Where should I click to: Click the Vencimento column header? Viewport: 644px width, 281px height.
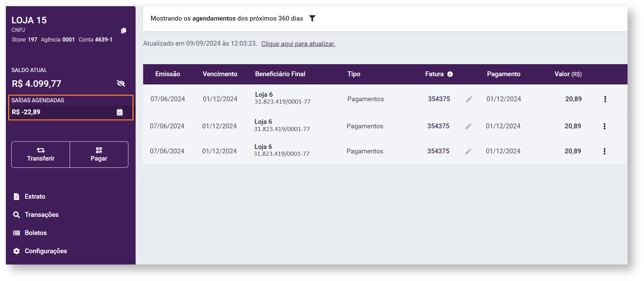pyautogui.click(x=220, y=74)
